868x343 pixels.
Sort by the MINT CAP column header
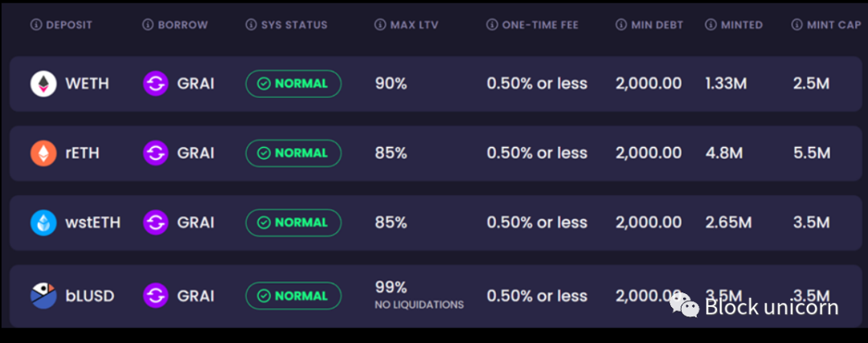point(833,25)
